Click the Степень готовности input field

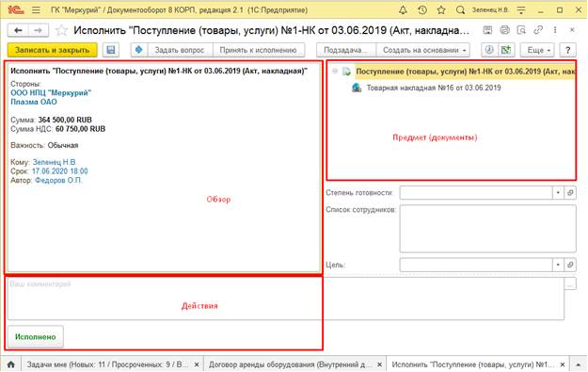coord(476,192)
